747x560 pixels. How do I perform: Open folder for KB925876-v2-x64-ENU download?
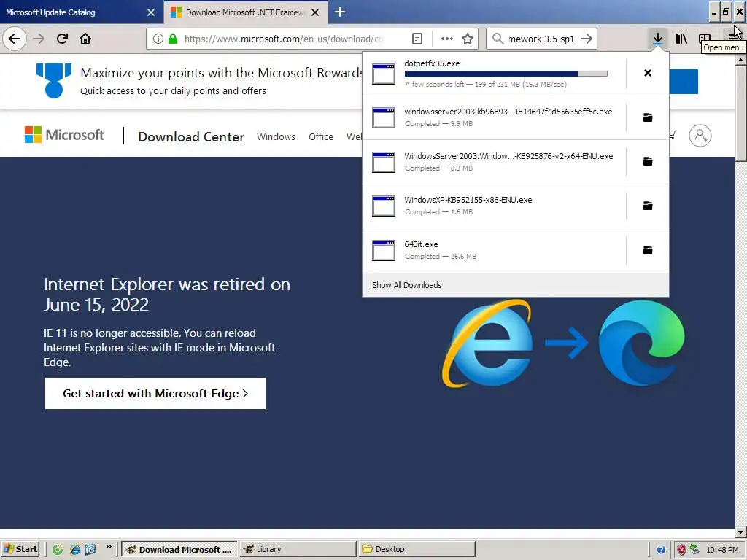[x=648, y=161]
